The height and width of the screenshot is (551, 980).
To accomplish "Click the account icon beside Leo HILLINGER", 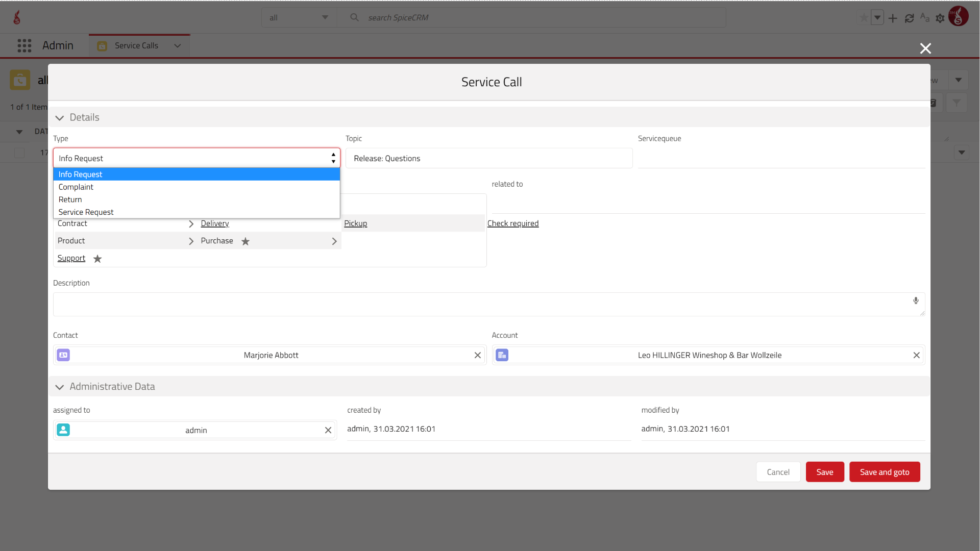I will click(502, 355).
